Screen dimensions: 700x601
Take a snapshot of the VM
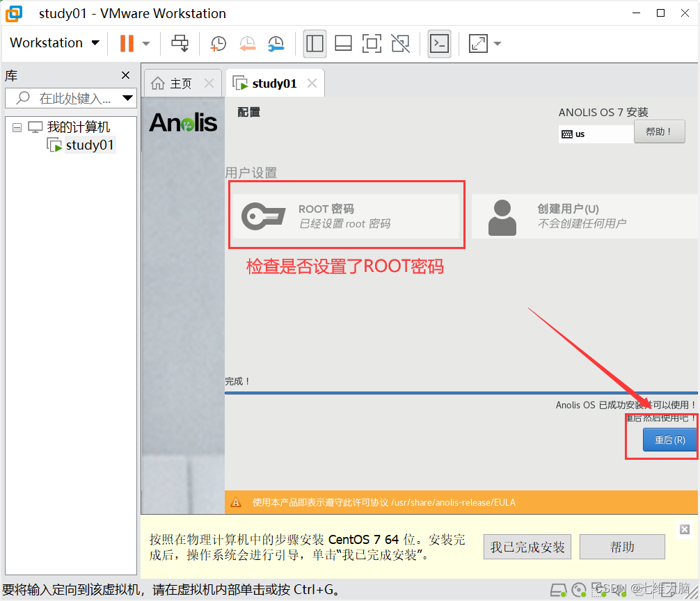(218, 44)
